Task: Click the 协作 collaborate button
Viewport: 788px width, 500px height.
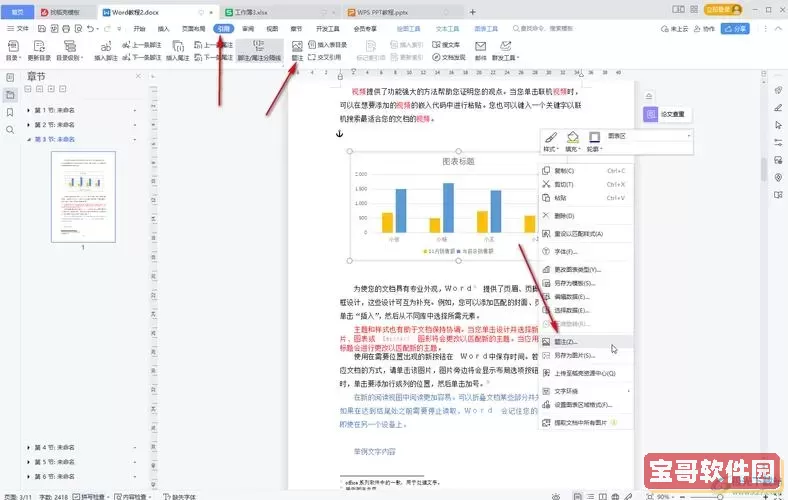Action: (704, 29)
